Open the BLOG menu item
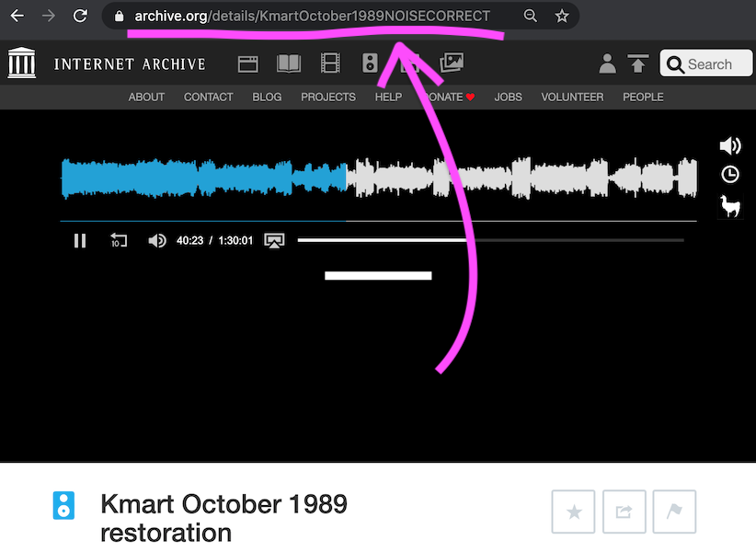The height and width of the screenshot is (552, 756). pos(267,98)
